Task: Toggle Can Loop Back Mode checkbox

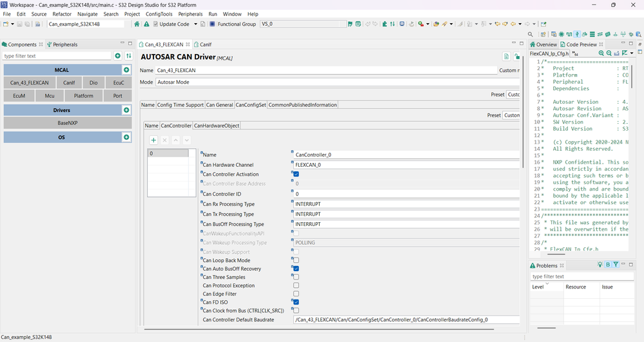Action: click(296, 260)
